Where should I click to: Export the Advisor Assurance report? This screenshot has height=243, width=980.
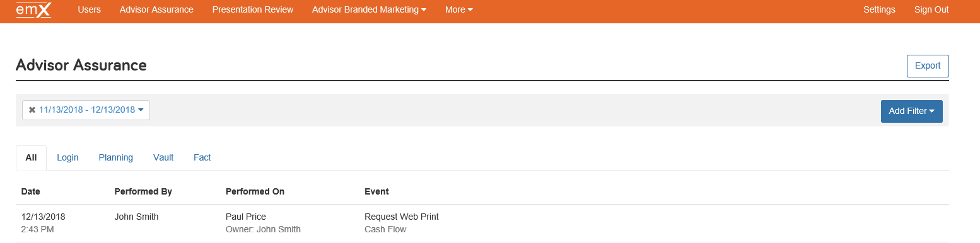pyautogui.click(x=928, y=66)
